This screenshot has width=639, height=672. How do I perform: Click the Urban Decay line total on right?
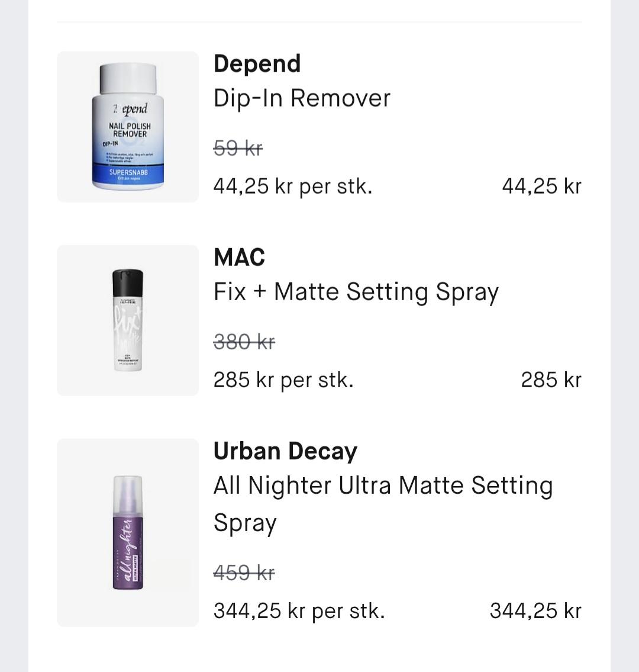[x=535, y=611]
